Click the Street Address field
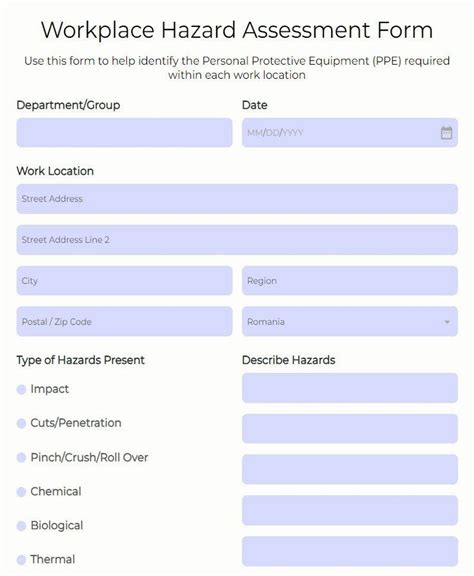474x576 pixels. tap(237, 199)
